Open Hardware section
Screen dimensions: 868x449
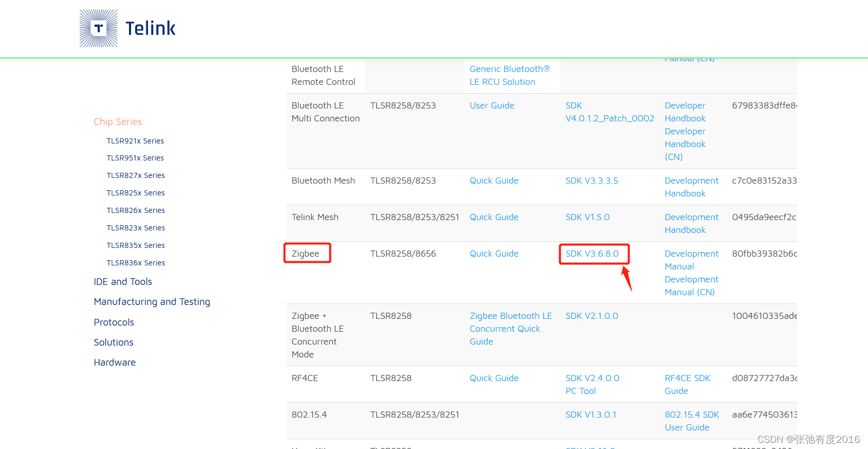click(x=115, y=363)
